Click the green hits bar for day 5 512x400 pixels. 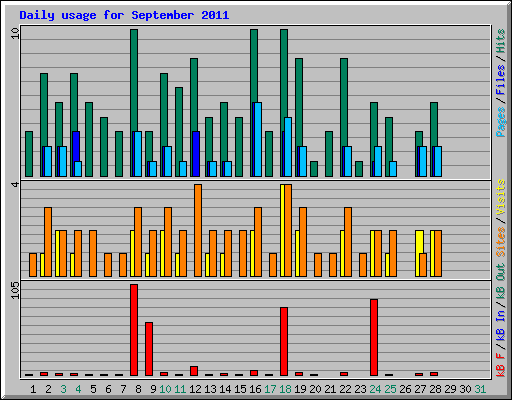click(x=89, y=139)
